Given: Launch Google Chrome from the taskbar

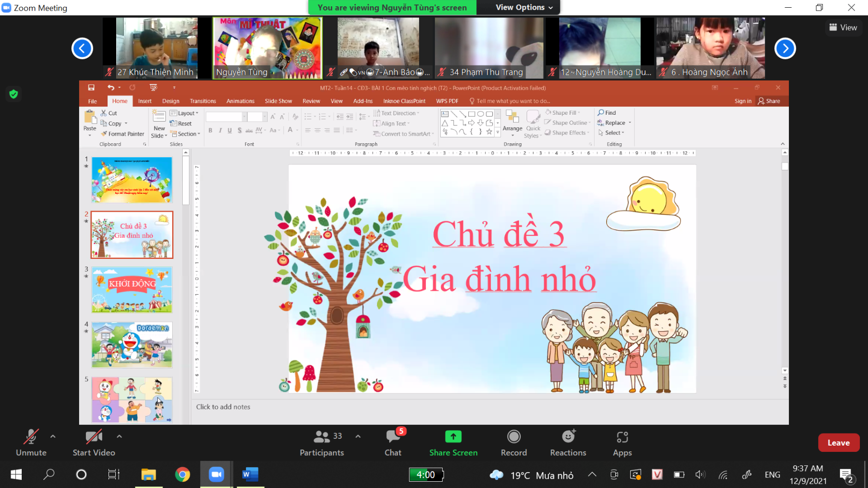Looking at the screenshot, I should (x=182, y=474).
